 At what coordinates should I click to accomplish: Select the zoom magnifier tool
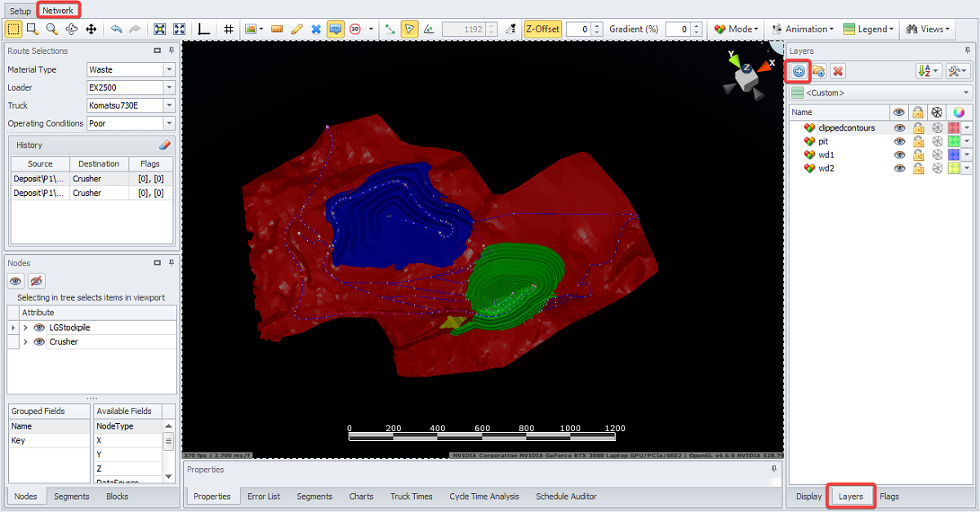tap(51, 29)
